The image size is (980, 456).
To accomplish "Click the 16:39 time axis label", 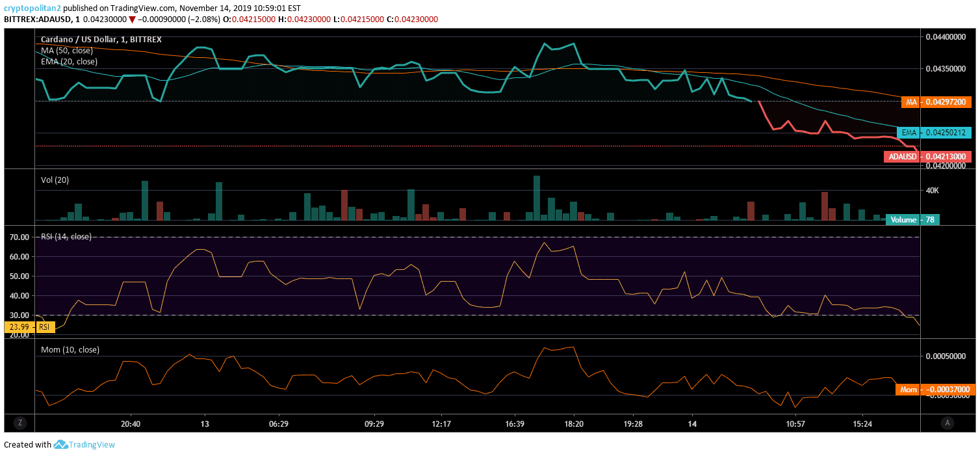I will coord(515,423).
